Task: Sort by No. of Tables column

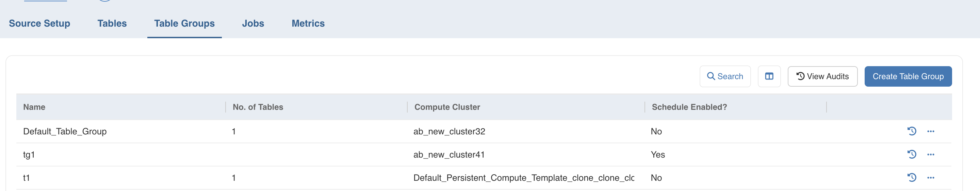Action: tap(258, 107)
